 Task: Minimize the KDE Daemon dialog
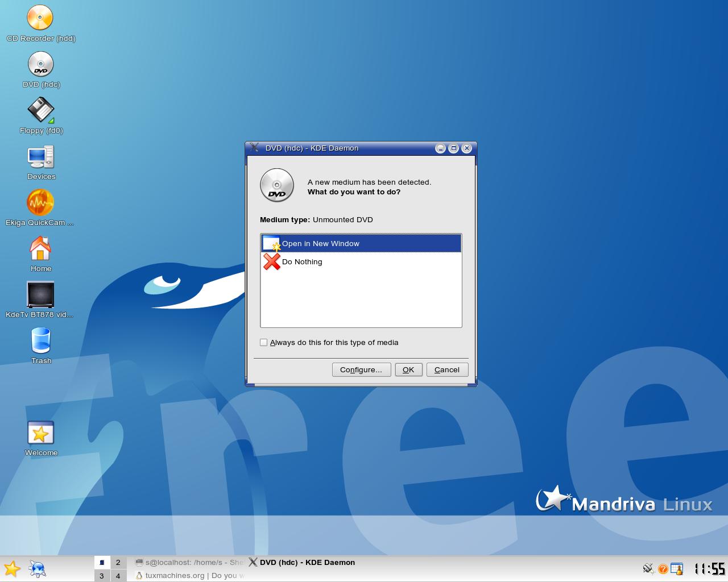coord(440,148)
